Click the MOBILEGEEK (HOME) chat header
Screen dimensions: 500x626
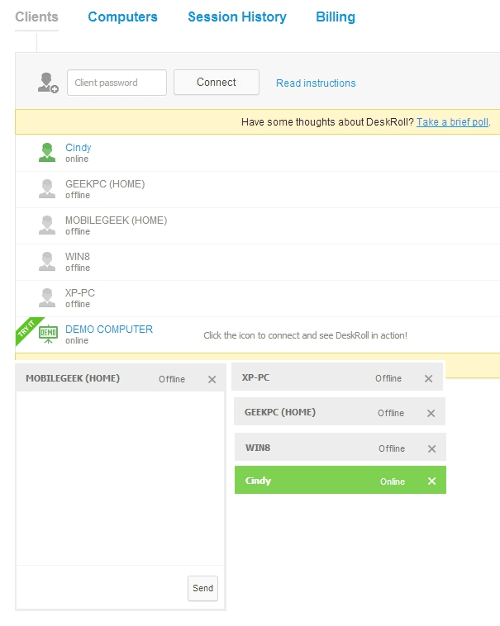coord(120,378)
